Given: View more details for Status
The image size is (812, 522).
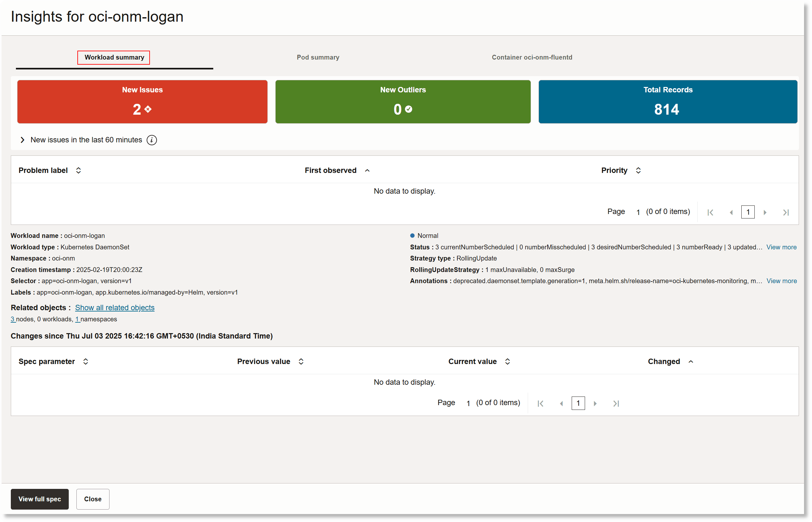Looking at the screenshot, I should [x=781, y=247].
